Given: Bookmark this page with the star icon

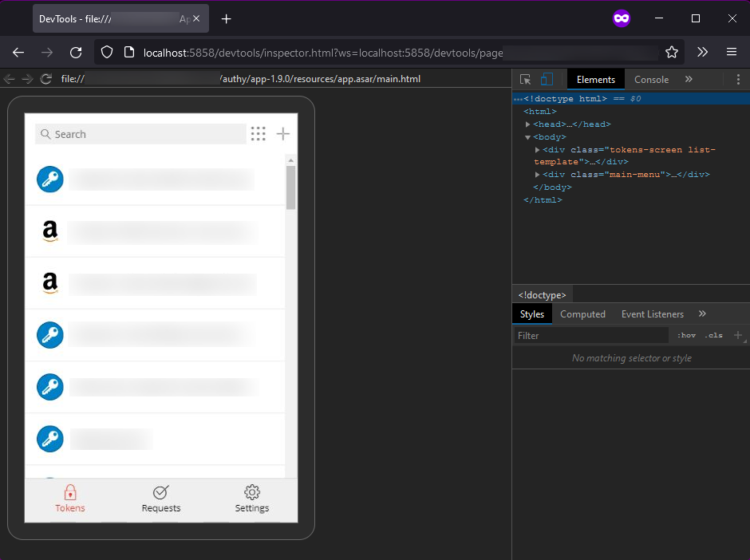Looking at the screenshot, I should click(672, 53).
